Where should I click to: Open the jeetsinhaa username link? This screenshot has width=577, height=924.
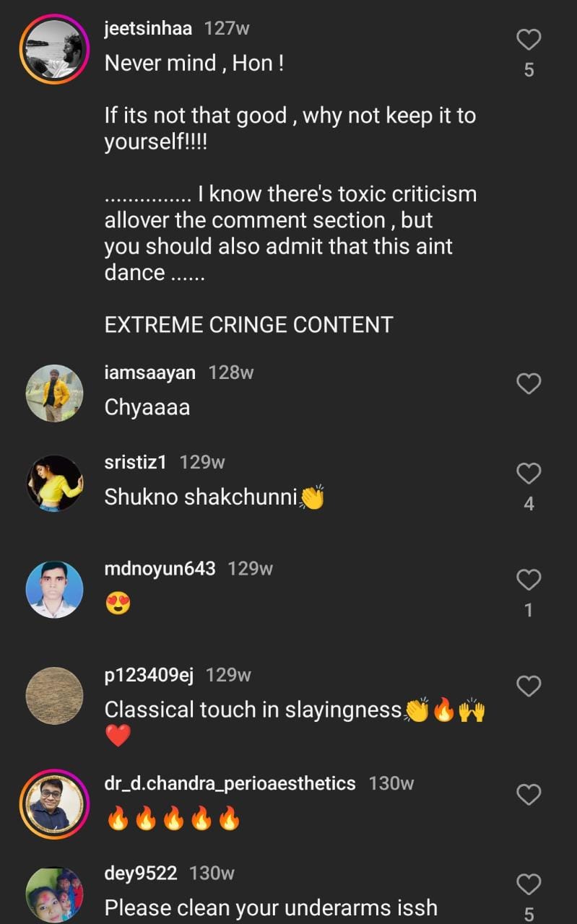147,28
